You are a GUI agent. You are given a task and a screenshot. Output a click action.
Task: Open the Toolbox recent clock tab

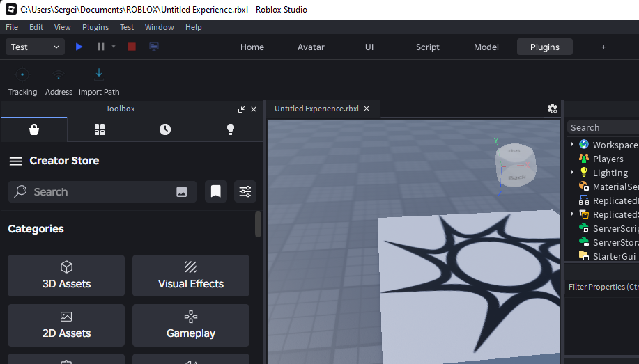(165, 129)
